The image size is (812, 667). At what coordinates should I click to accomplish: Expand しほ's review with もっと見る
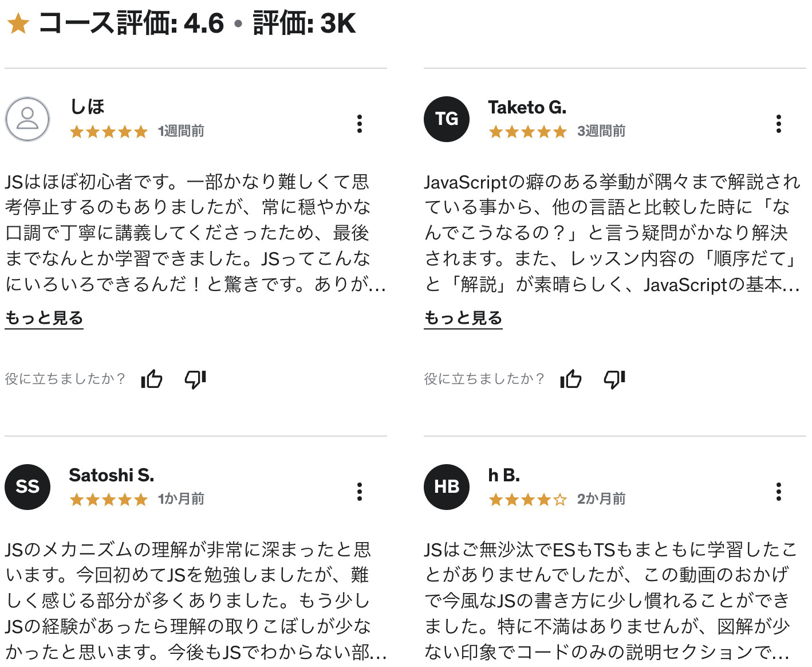coord(44,317)
